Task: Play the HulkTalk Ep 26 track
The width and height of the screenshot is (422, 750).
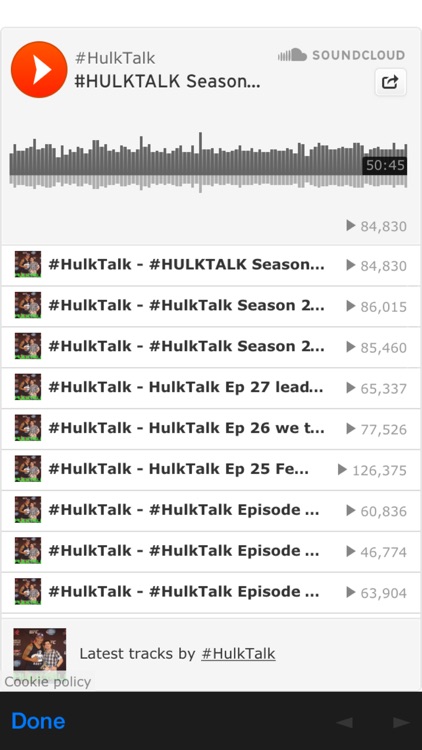Action: 211,429
